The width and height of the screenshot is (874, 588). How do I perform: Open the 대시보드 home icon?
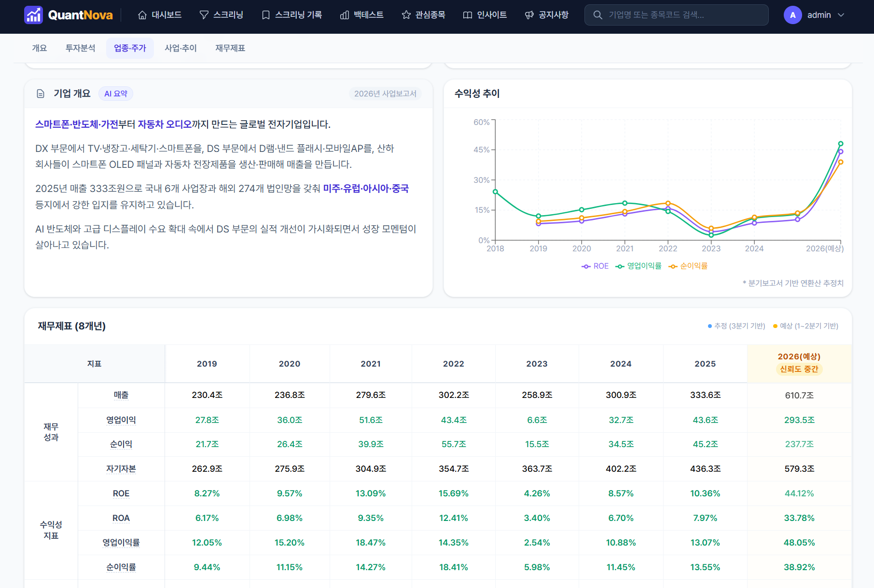(142, 15)
